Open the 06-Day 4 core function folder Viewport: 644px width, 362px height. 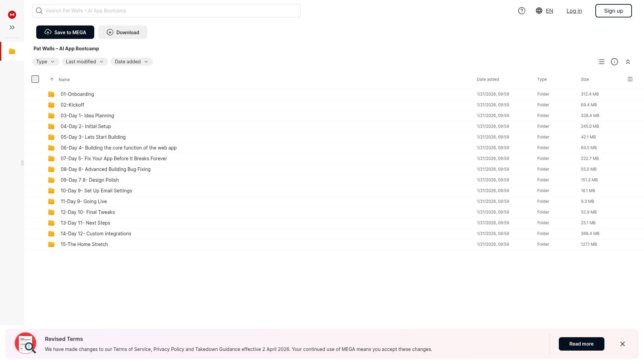click(x=118, y=148)
